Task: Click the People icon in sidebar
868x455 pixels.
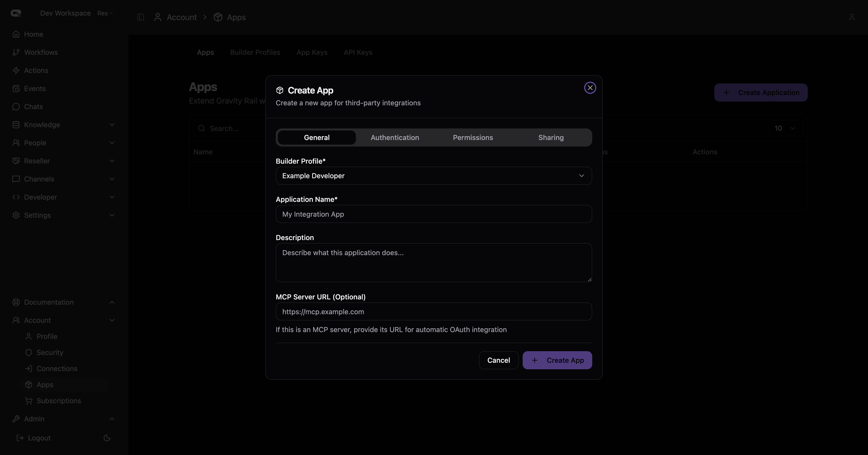Action: click(x=16, y=143)
